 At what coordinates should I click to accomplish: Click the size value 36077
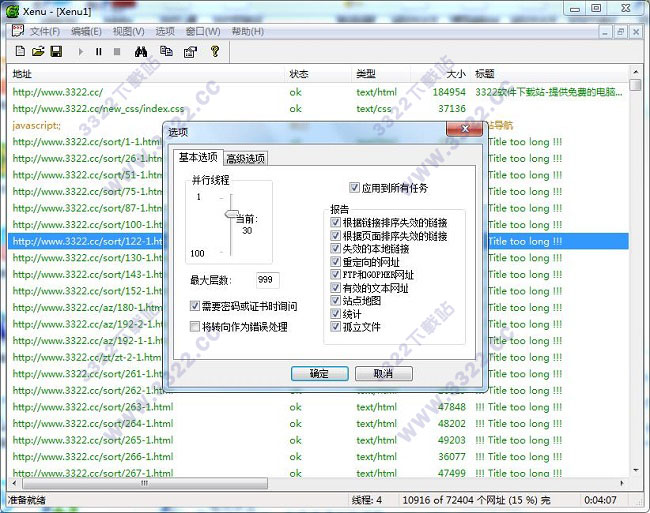click(452, 457)
